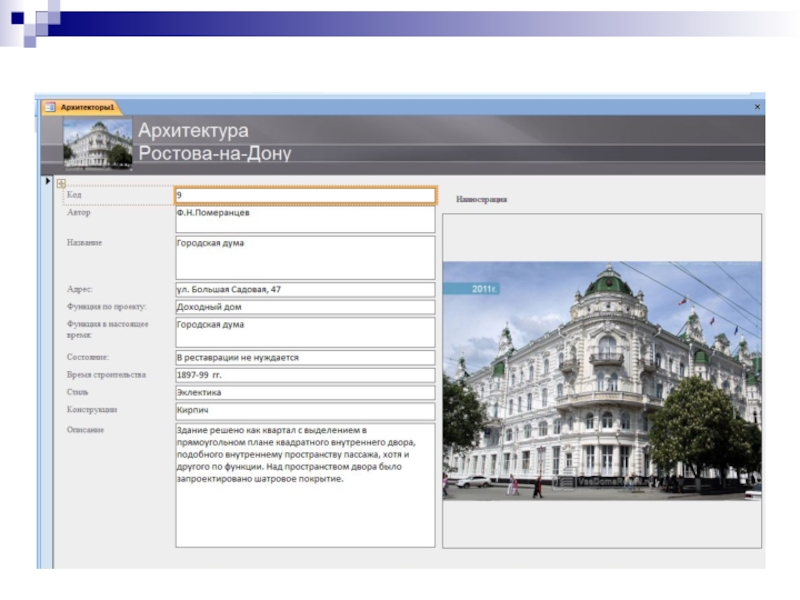The height and width of the screenshot is (600, 800).
Task: Click the Адрес field with ул. Большая Садовая, 47
Action: (305, 290)
